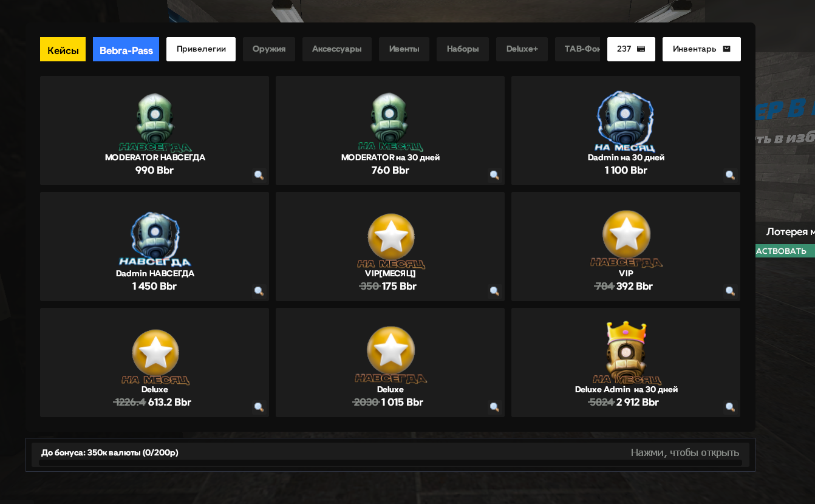
Task: Click the 760 Bbr price
Action: [x=390, y=170]
